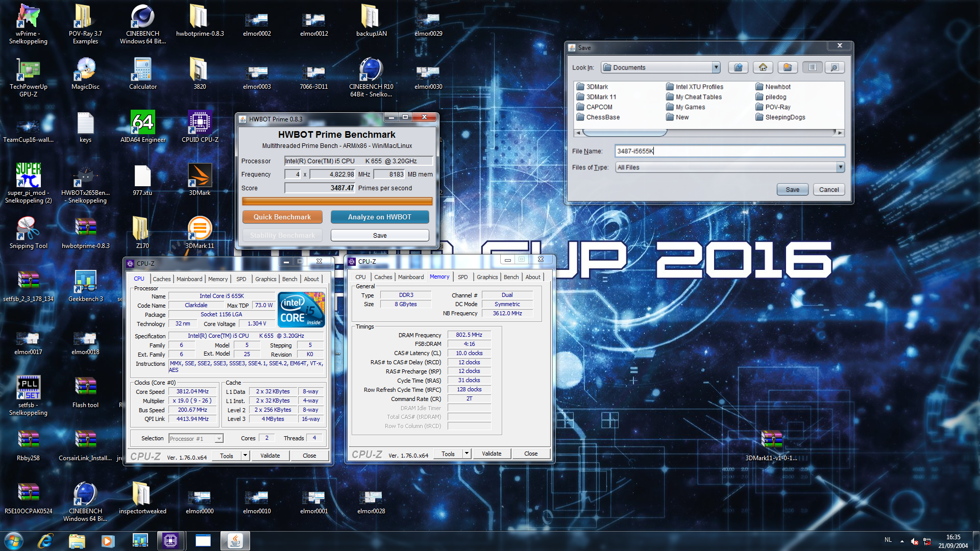This screenshot has width=980, height=551.
Task: Launch AIDA64 Engineer icon
Action: 142,127
